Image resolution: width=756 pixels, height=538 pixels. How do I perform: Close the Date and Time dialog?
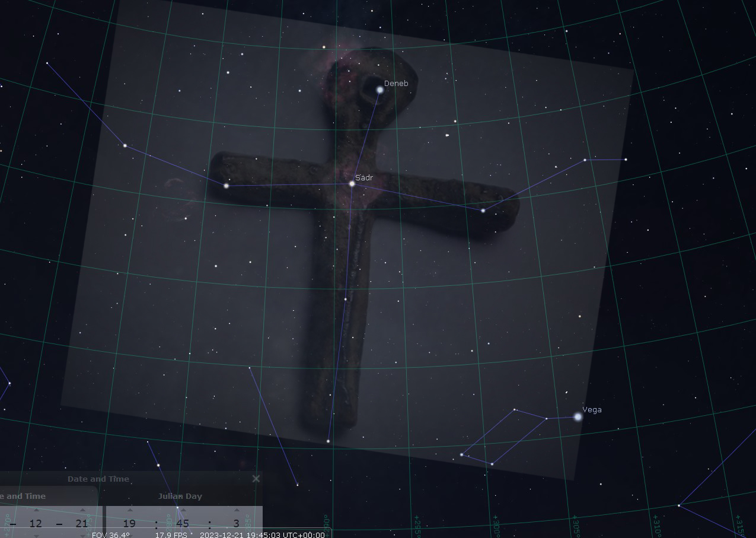(256, 479)
